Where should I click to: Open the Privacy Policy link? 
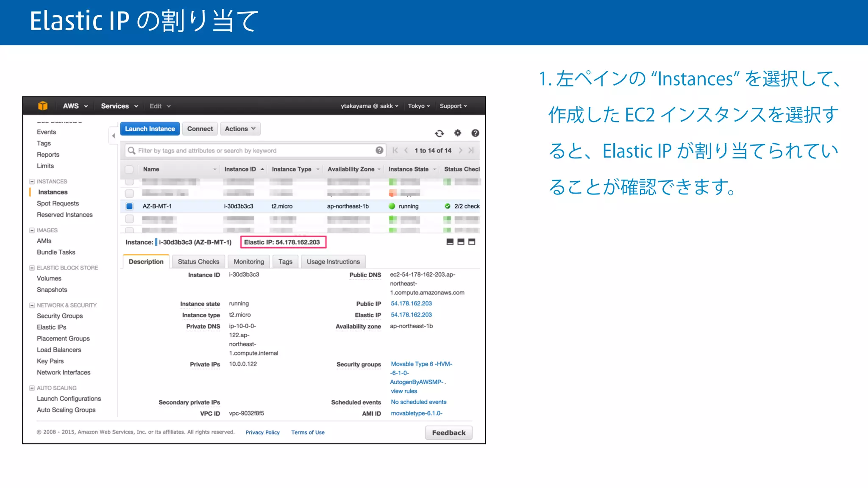tap(263, 433)
